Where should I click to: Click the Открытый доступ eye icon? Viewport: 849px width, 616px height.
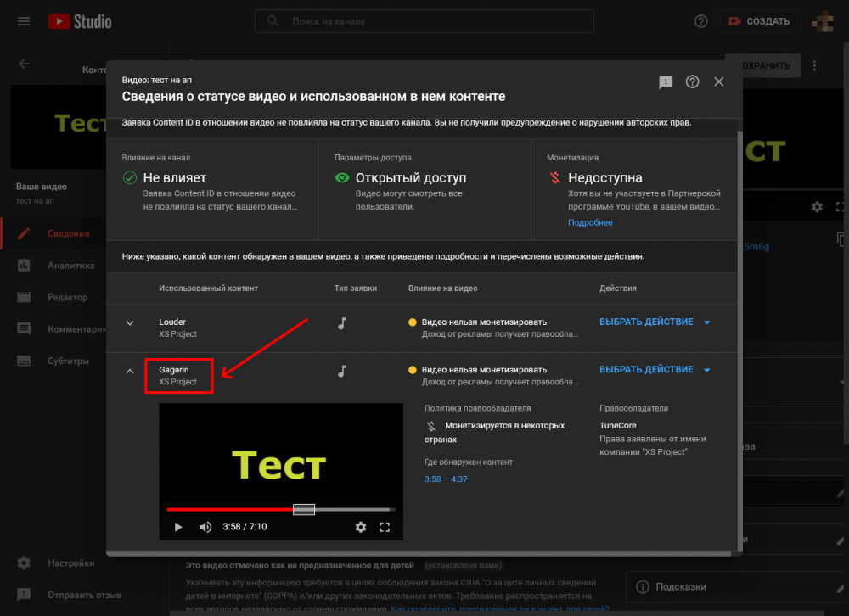click(x=342, y=177)
